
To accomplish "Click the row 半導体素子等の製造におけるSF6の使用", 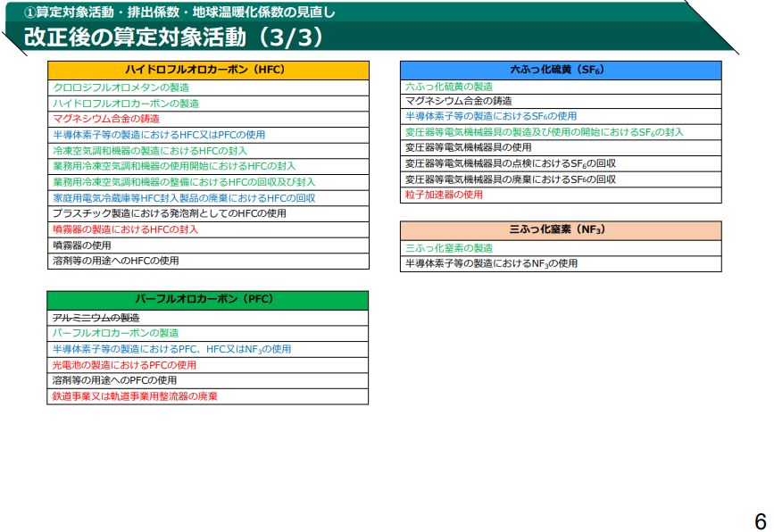I will (x=561, y=116).
